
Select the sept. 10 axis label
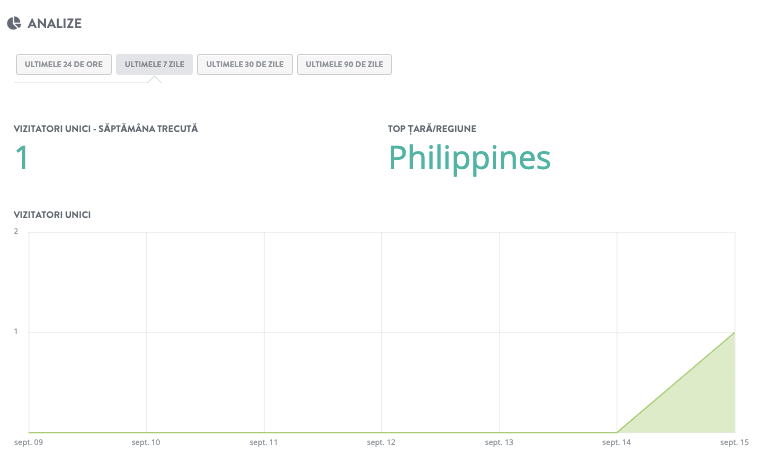point(146,441)
